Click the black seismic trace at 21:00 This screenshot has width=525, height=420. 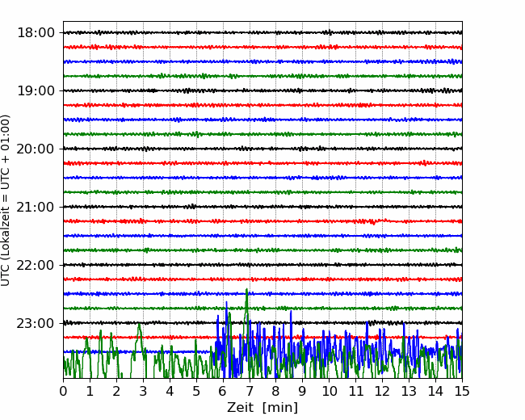(x=262, y=207)
